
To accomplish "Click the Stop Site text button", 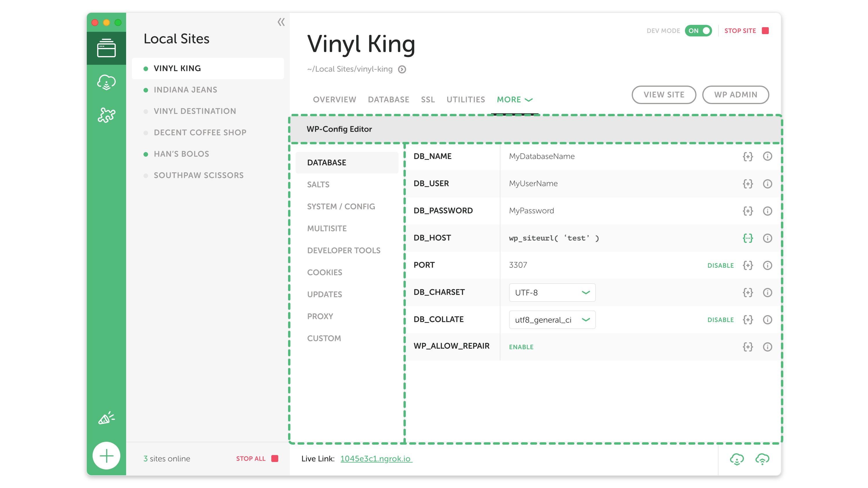I will (x=740, y=31).
